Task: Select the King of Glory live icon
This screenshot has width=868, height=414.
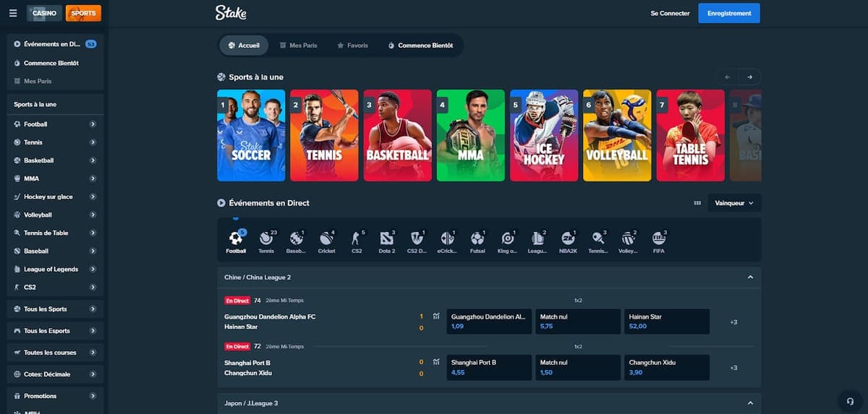Action: [x=508, y=241]
